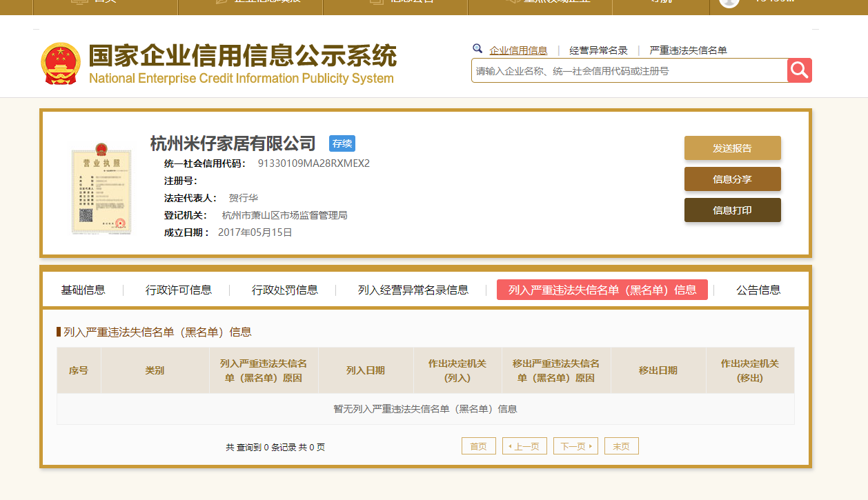
Task: Select the 企业信用信息 search option
Action: pyautogui.click(x=518, y=50)
